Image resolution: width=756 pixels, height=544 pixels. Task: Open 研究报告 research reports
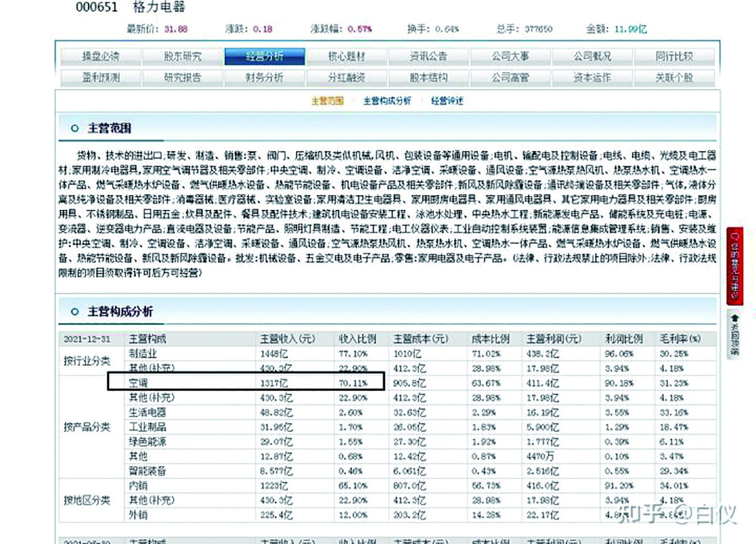pos(182,77)
